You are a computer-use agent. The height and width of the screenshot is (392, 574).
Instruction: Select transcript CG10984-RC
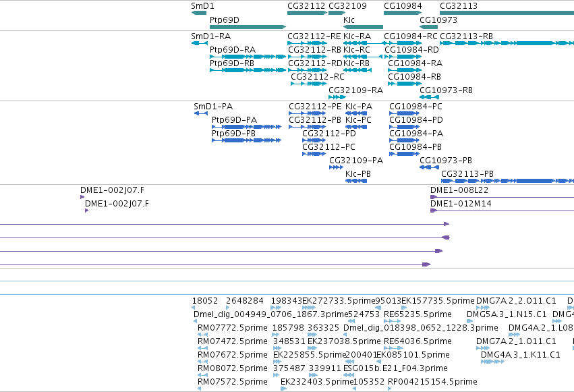(x=403, y=43)
